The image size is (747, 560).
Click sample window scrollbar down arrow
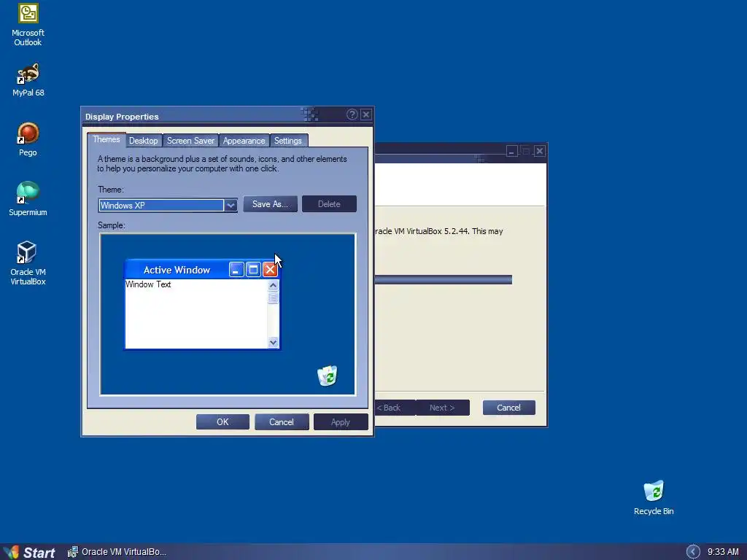coord(273,342)
